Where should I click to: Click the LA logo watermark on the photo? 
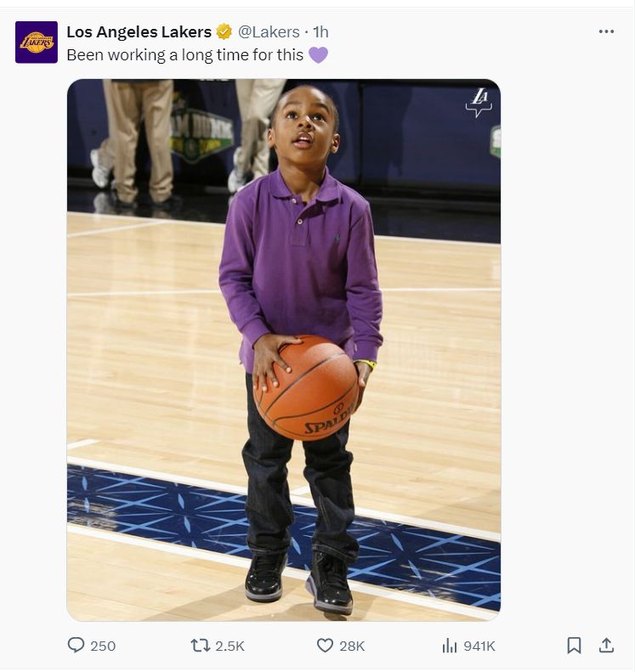[x=479, y=102]
